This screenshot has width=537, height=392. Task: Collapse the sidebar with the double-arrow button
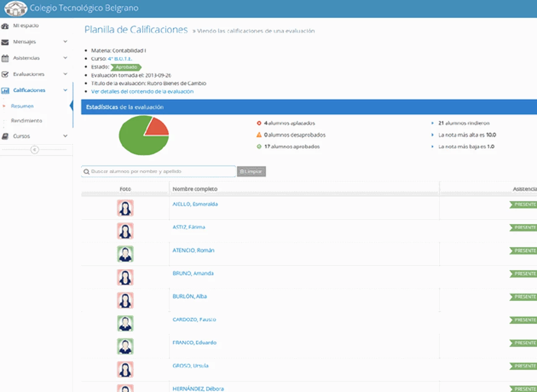(x=35, y=150)
